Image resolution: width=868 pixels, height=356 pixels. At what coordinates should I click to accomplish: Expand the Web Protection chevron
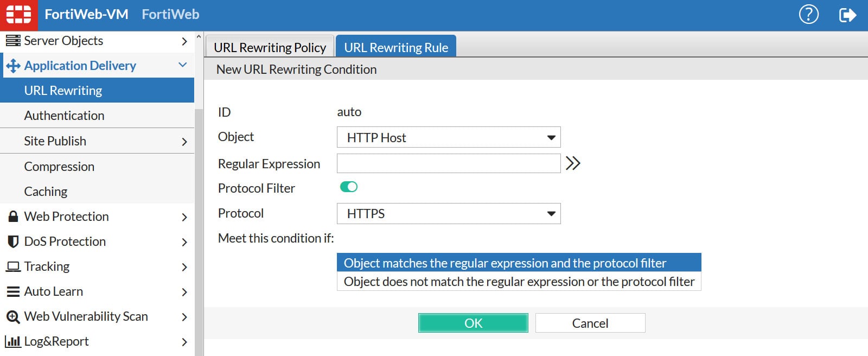[184, 217]
